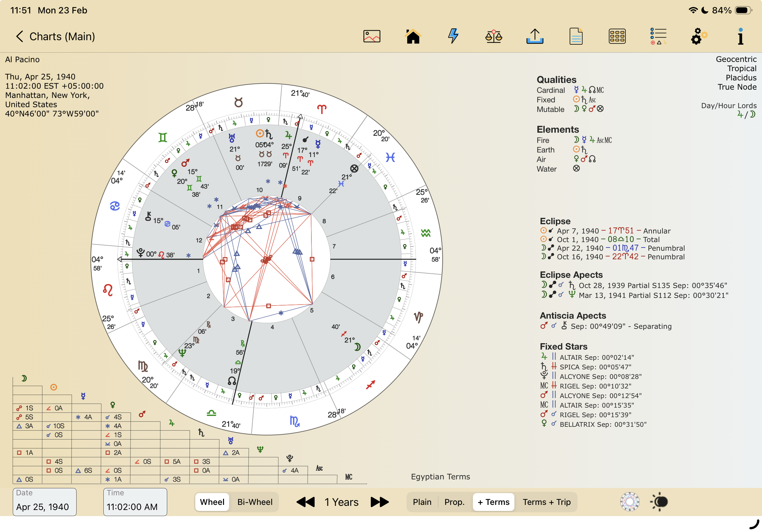762x532 pixels.
Task: Step forward with fast-forward arrows
Action: point(379,502)
